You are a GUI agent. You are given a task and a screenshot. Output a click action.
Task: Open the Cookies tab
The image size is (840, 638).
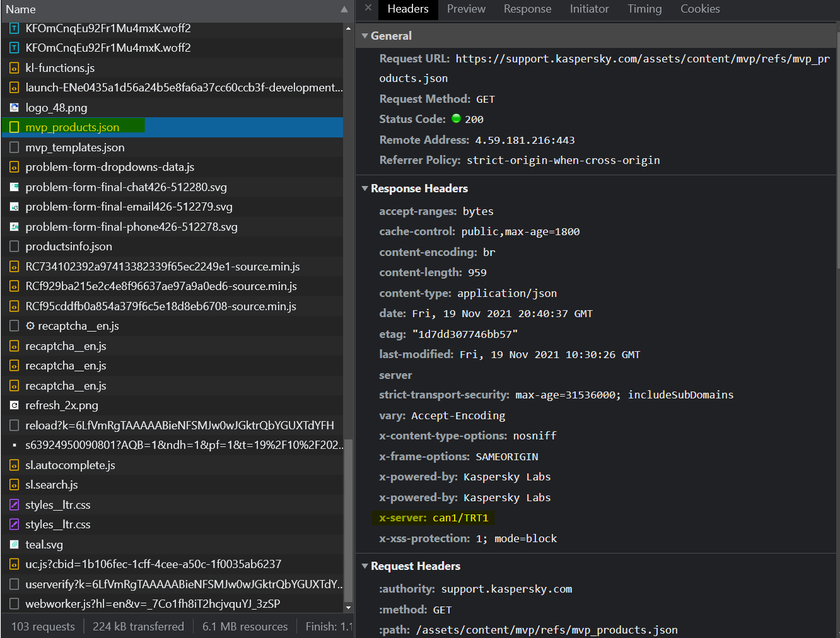tap(699, 9)
